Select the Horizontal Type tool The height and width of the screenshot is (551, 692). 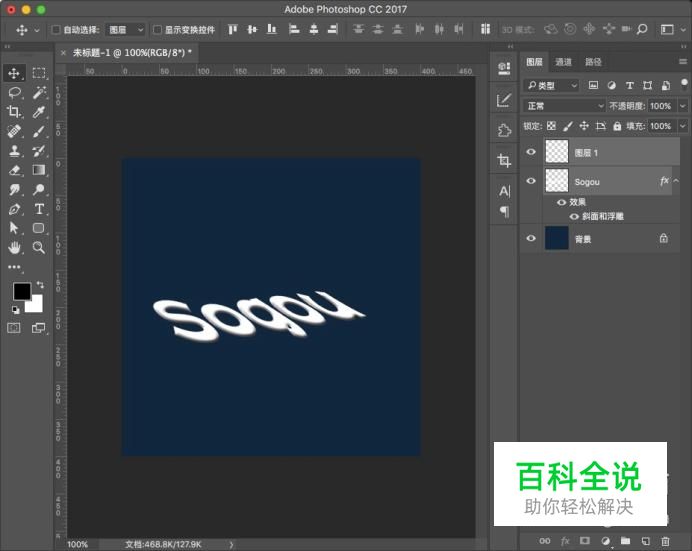click(x=39, y=209)
